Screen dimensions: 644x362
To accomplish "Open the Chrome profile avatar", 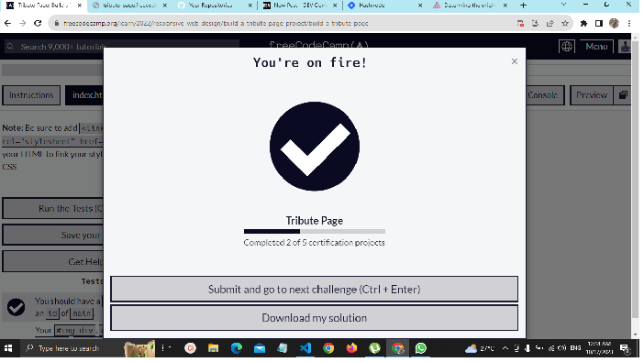I will click(614, 24).
